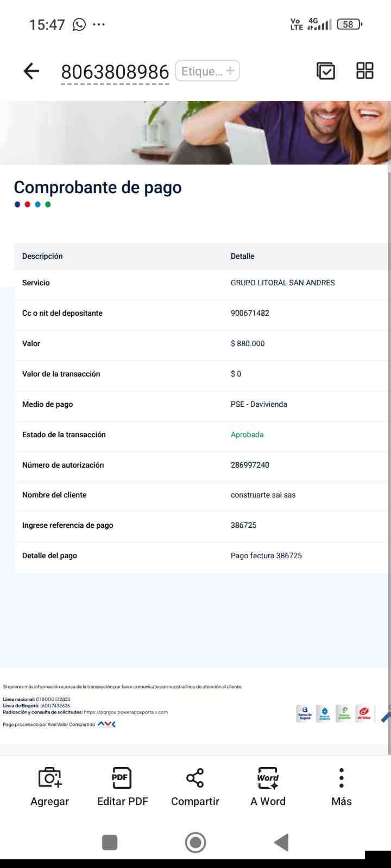The height and width of the screenshot is (868, 391).
Task: Tap the Aprobada transaction status
Action: point(247,435)
